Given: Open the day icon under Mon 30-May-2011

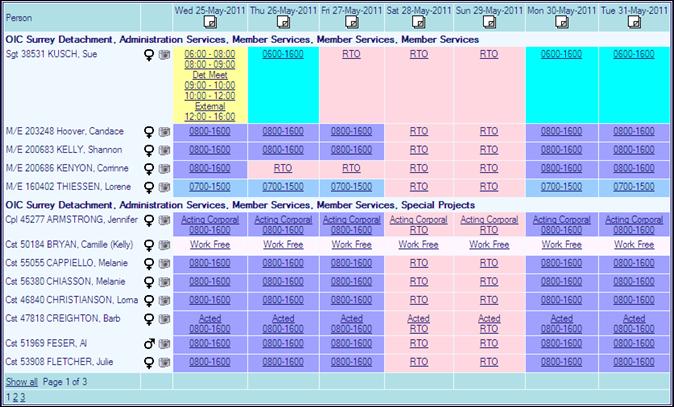Looking at the screenshot, I should (x=562, y=22).
